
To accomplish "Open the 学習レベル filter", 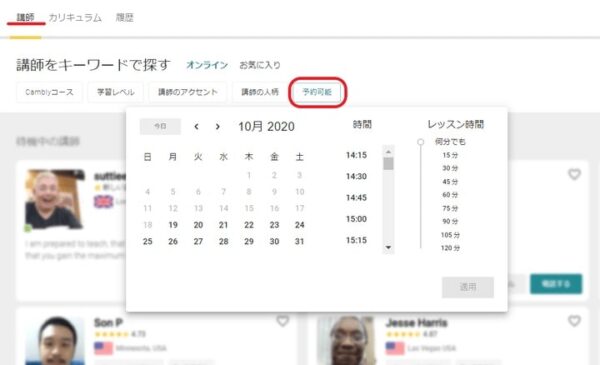I will pyautogui.click(x=116, y=92).
